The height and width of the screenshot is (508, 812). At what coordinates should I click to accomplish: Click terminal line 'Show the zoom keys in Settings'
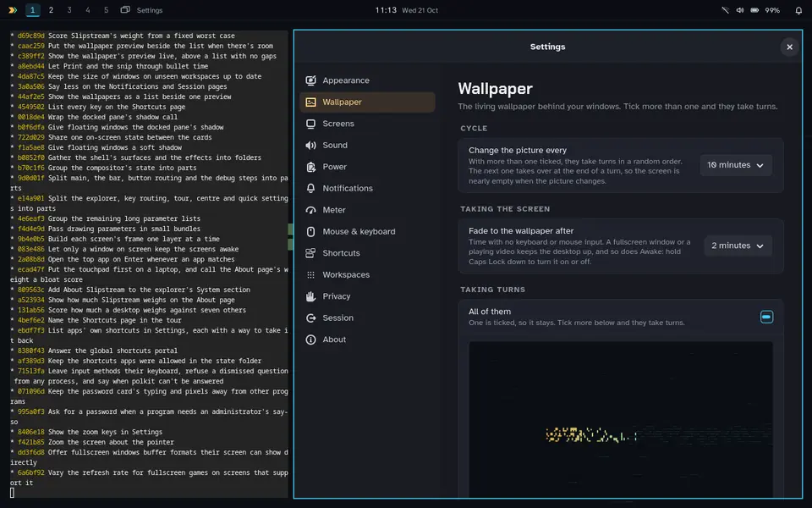(105, 432)
